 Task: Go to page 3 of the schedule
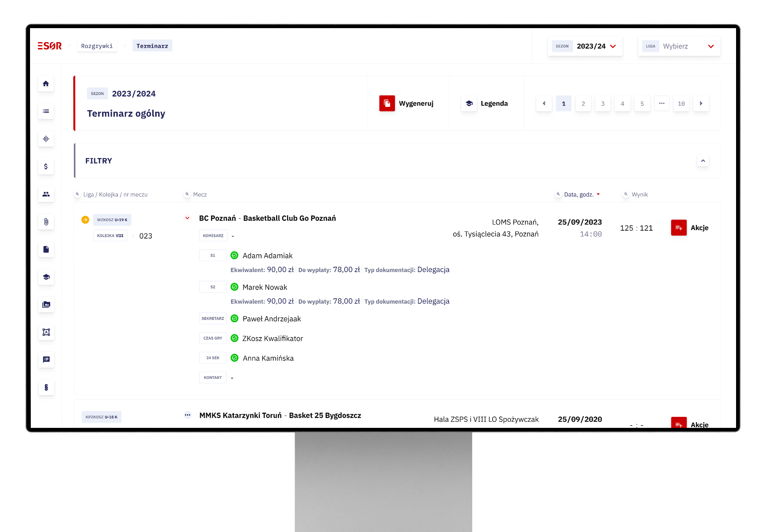603,103
